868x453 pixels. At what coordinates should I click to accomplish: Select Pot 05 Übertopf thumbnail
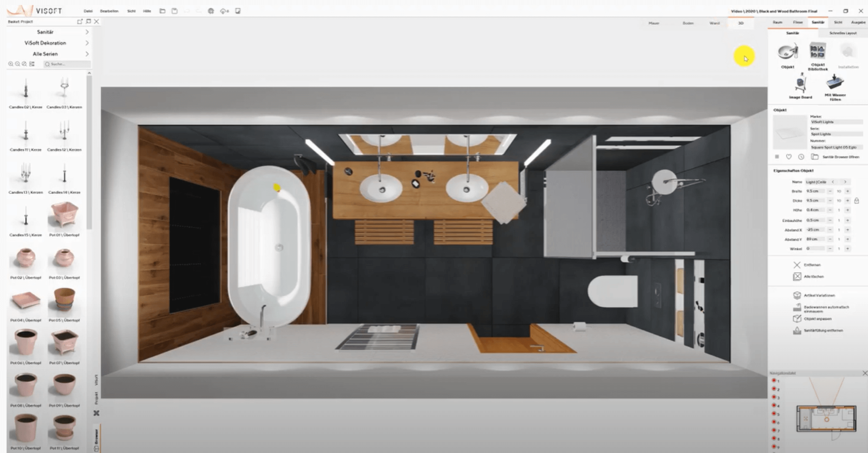64,304
